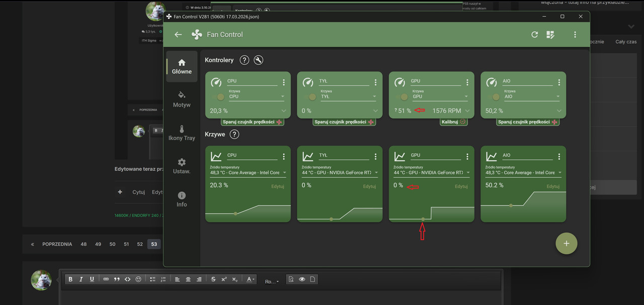
Task: Open the font color dropdown in forum editor
Action: click(x=250, y=279)
